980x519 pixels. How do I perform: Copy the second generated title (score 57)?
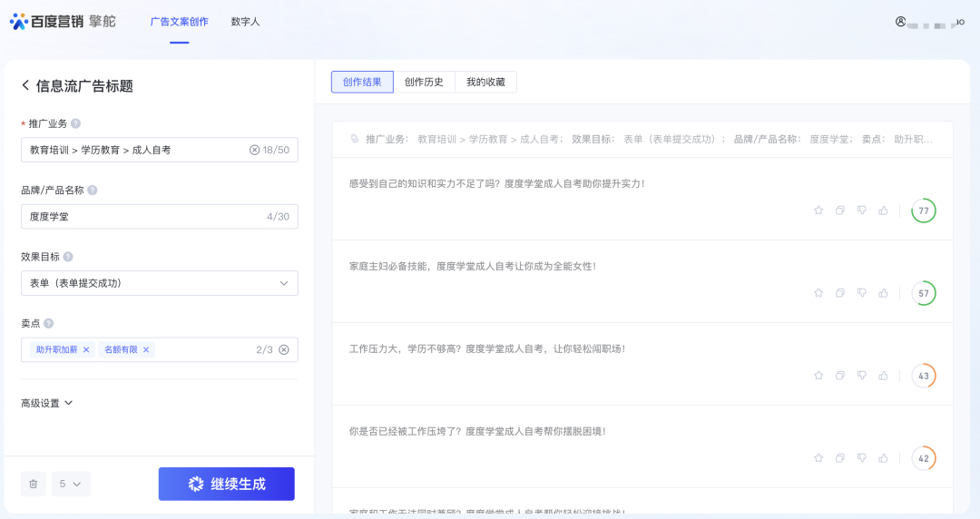840,293
